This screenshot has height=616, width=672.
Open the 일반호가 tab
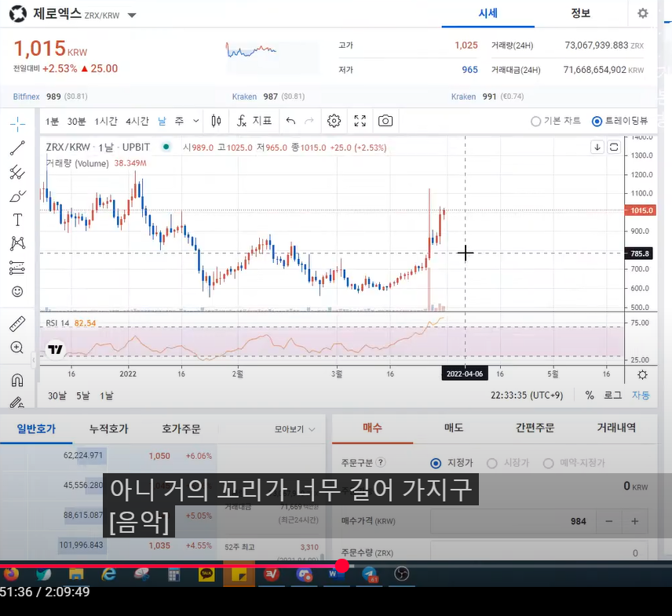[x=36, y=428]
